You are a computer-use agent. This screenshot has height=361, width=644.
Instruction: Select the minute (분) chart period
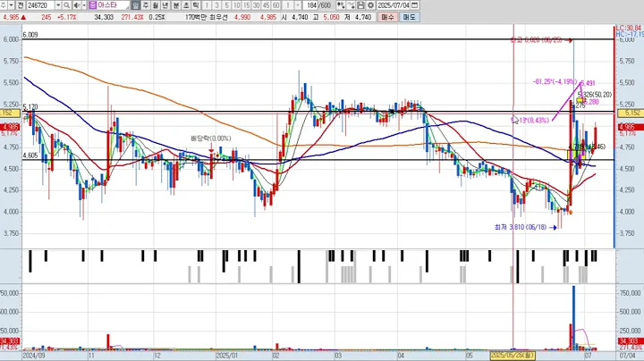coord(176,5)
